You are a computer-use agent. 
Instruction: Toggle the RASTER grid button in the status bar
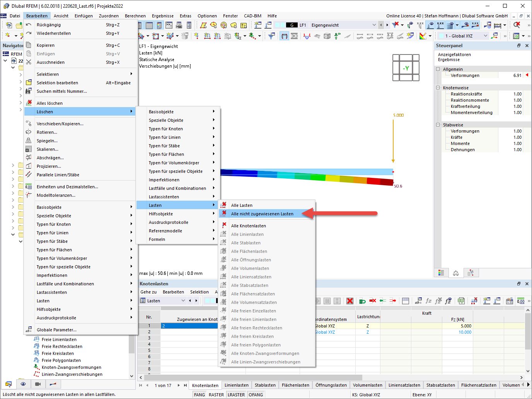[216, 395]
